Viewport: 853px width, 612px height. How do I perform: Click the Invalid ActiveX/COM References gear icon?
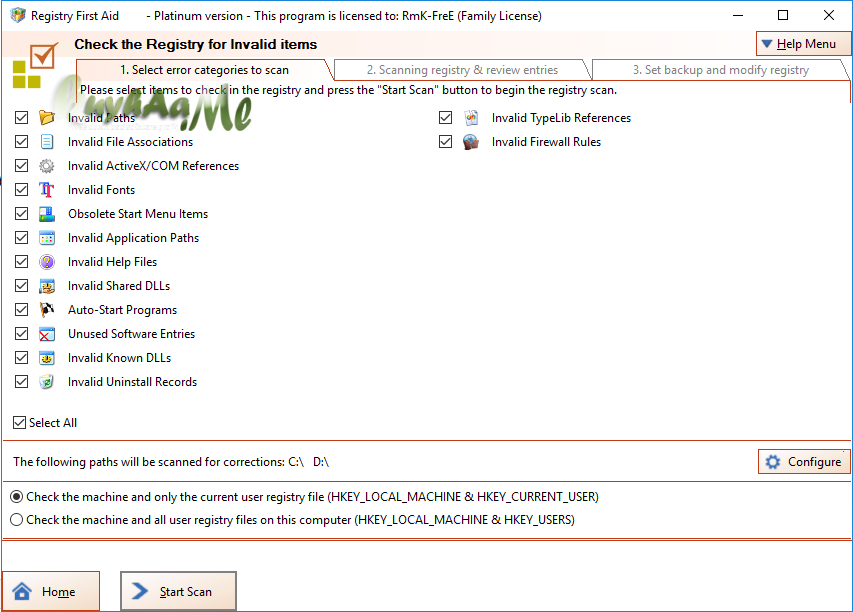point(47,165)
